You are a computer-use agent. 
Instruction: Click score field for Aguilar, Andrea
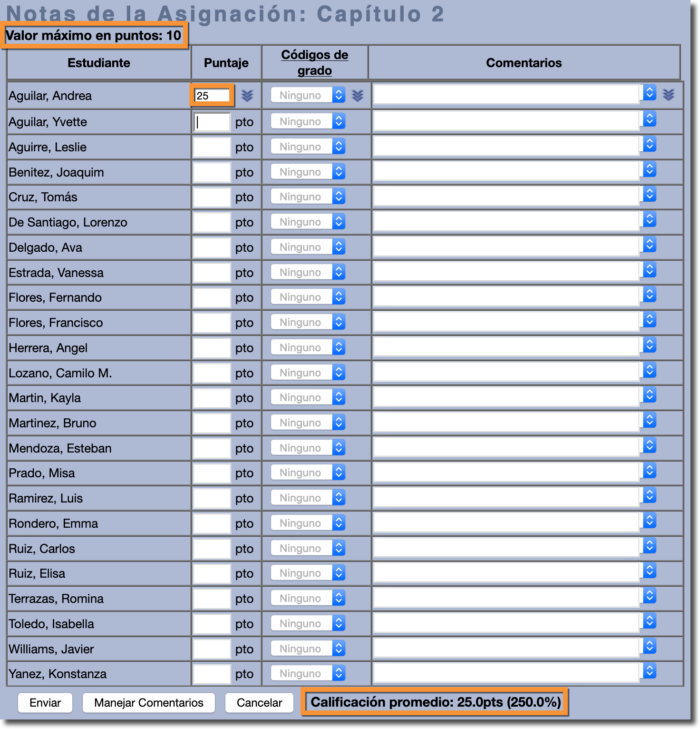tap(212, 96)
